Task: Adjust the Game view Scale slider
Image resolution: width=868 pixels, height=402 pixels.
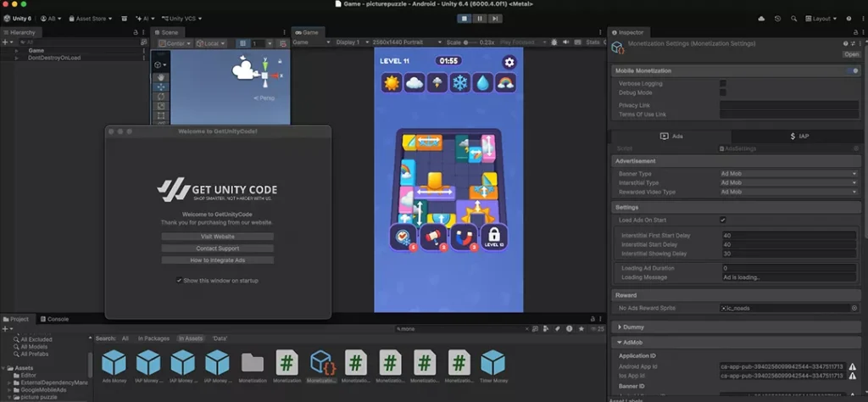Action: [x=470, y=42]
